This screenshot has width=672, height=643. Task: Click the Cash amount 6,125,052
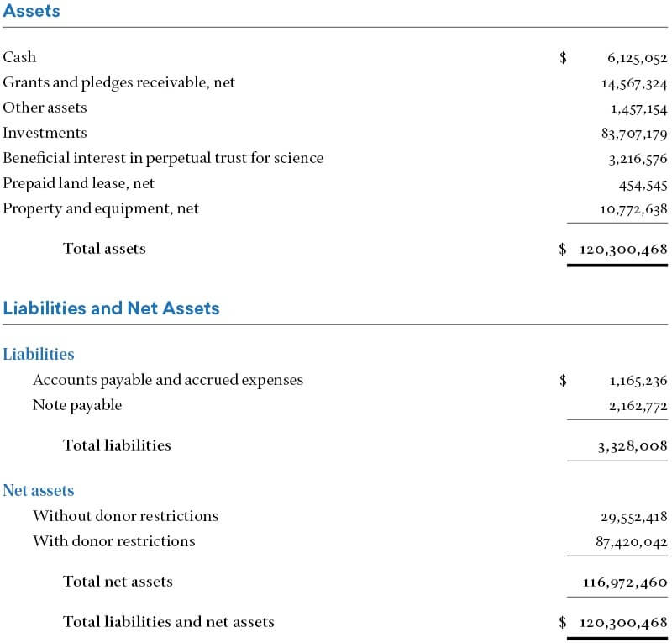(x=638, y=58)
